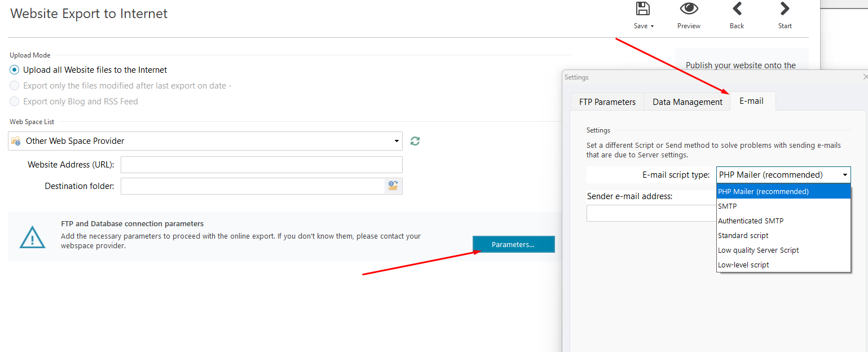The width and height of the screenshot is (868, 352).
Task: Click the Website Address (URL) field
Action: [261, 165]
